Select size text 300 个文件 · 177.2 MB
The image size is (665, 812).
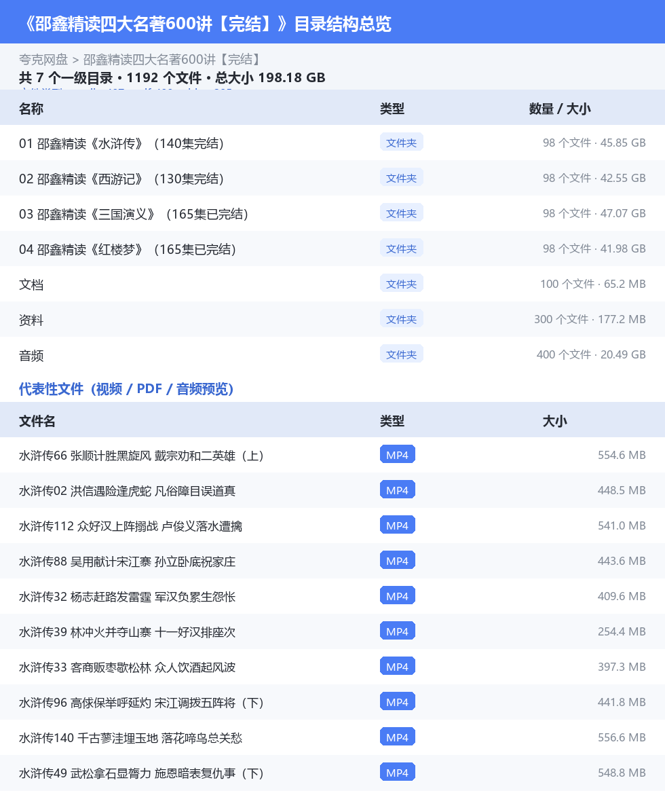(x=590, y=319)
